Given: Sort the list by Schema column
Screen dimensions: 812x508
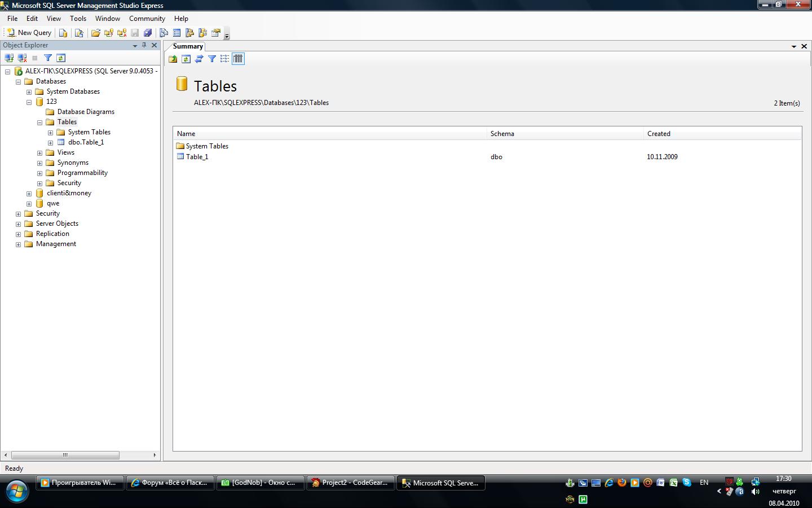Looking at the screenshot, I should point(564,134).
